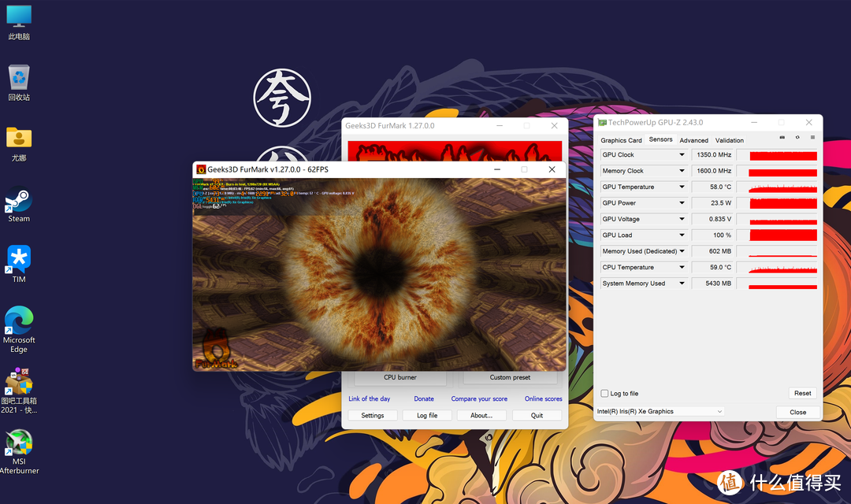Expand the GPU Clock sensor dropdown
The image size is (851, 504).
point(682,154)
